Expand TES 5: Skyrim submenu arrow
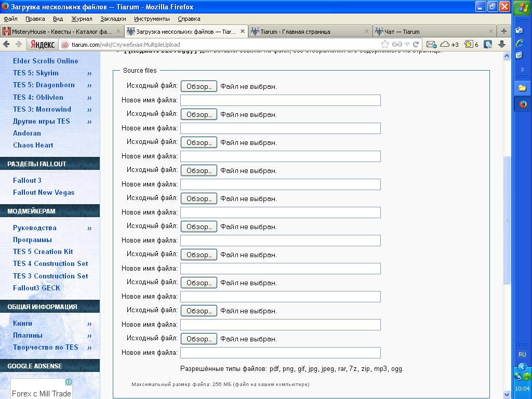532x399 pixels. coord(89,73)
